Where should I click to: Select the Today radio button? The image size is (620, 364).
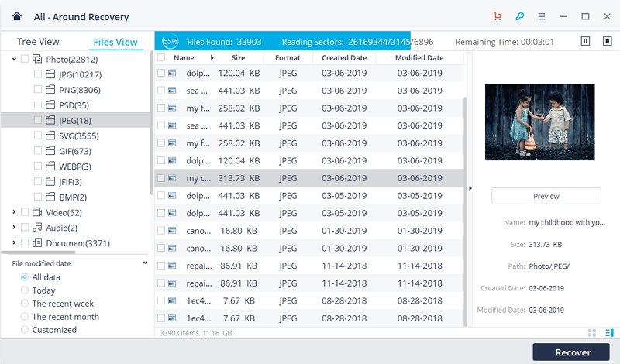click(x=25, y=290)
